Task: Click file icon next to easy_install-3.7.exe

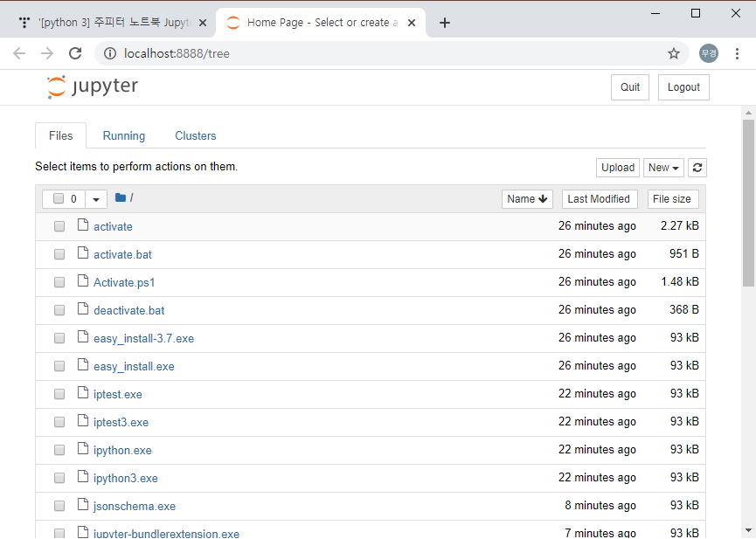Action: pos(83,336)
